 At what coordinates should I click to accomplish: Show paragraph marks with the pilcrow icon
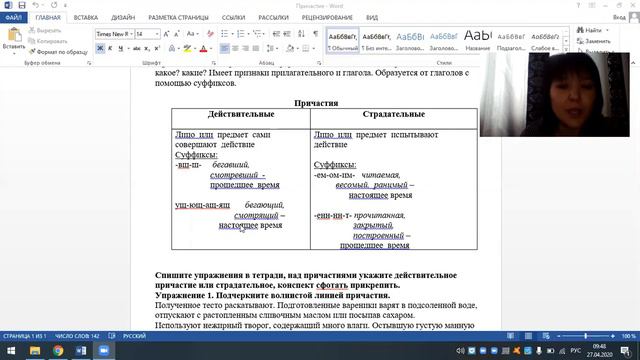click(316, 34)
